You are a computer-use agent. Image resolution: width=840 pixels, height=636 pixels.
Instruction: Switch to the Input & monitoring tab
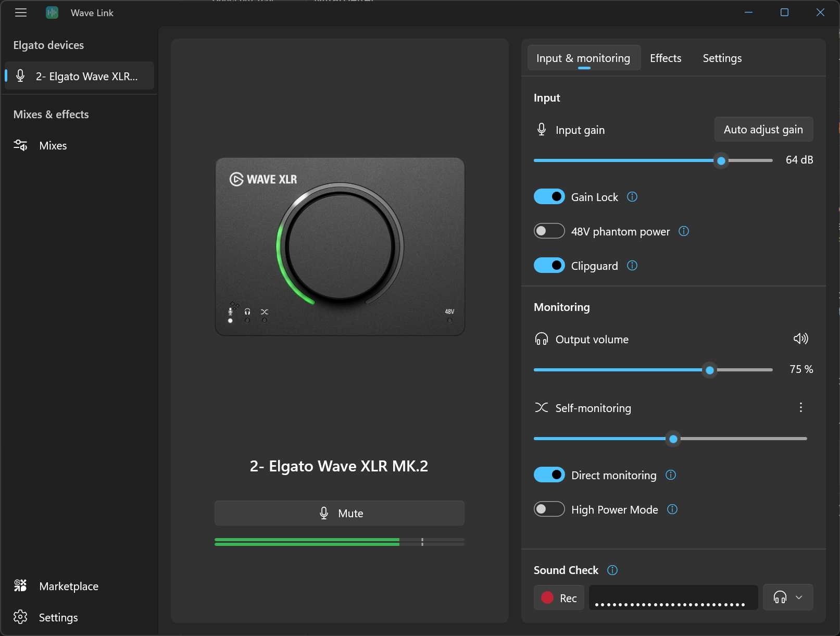(x=584, y=58)
